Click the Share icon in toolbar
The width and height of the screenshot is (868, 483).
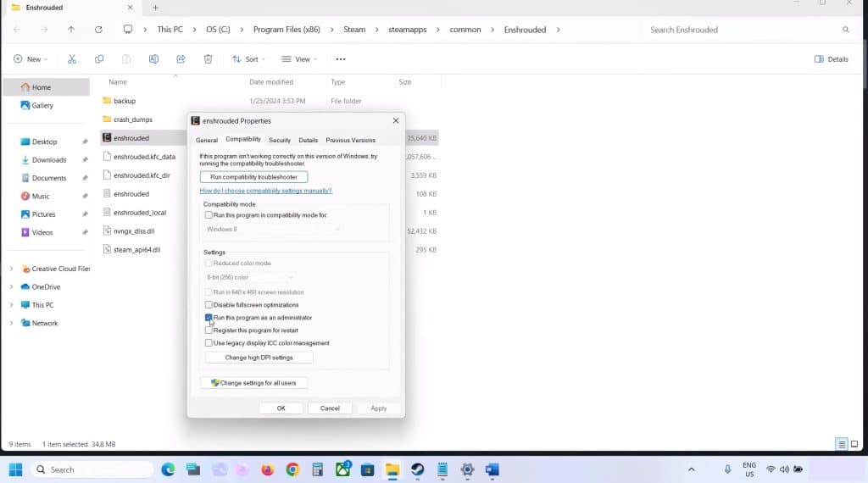pyautogui.click(x=181, y=59)
